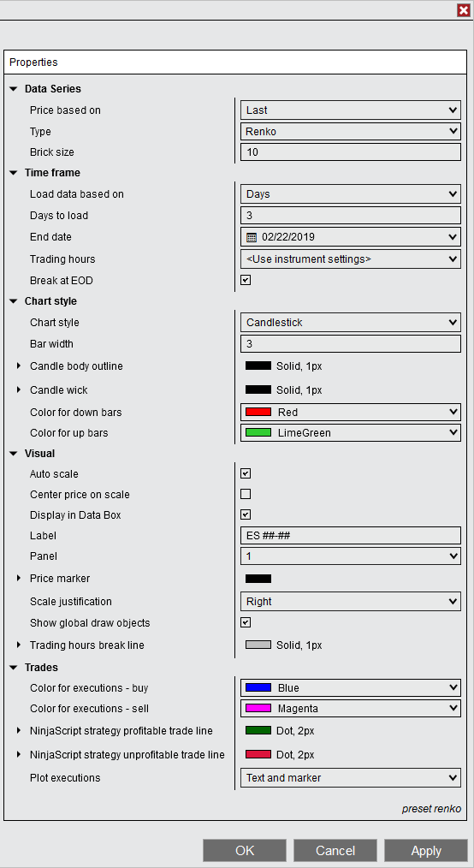Expand NinjaScript strategy profitable trade line
The height and width of the screenshot is (868, 474).
tap(19, 731)
